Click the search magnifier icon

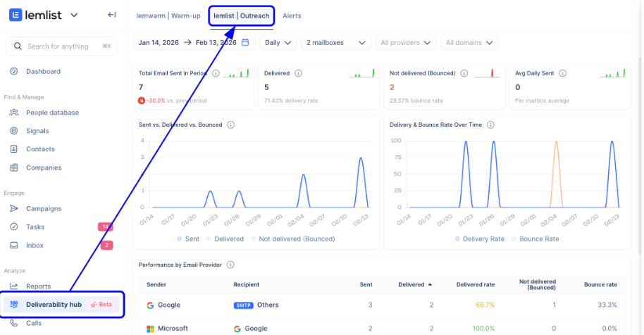click(x=18, y=46)
